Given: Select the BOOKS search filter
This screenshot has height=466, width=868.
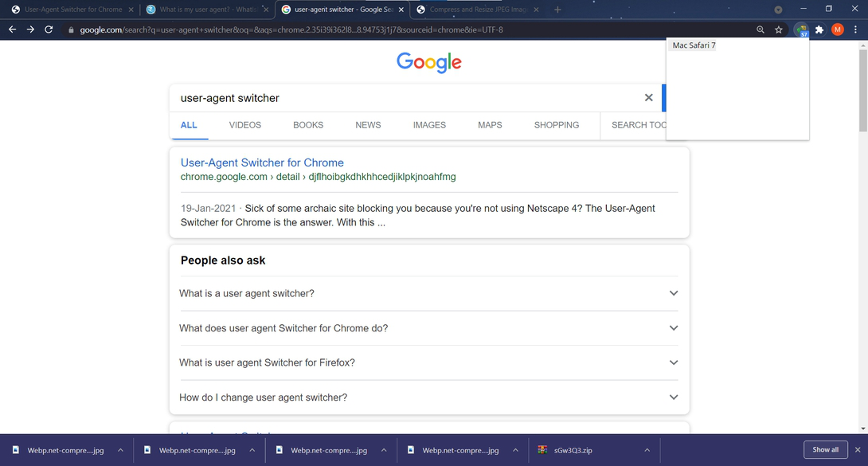Looking at the screenshot, I should (308, 125).
